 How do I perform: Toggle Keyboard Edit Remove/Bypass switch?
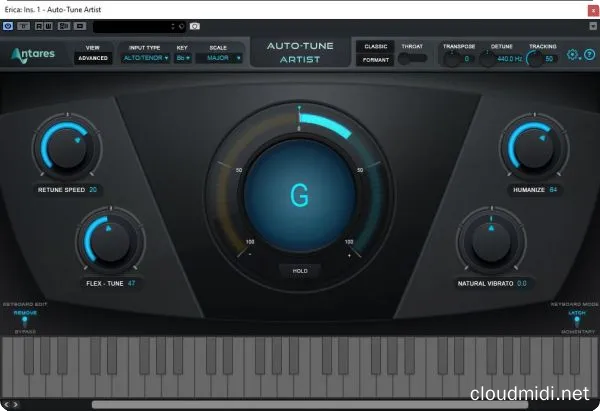25,322
